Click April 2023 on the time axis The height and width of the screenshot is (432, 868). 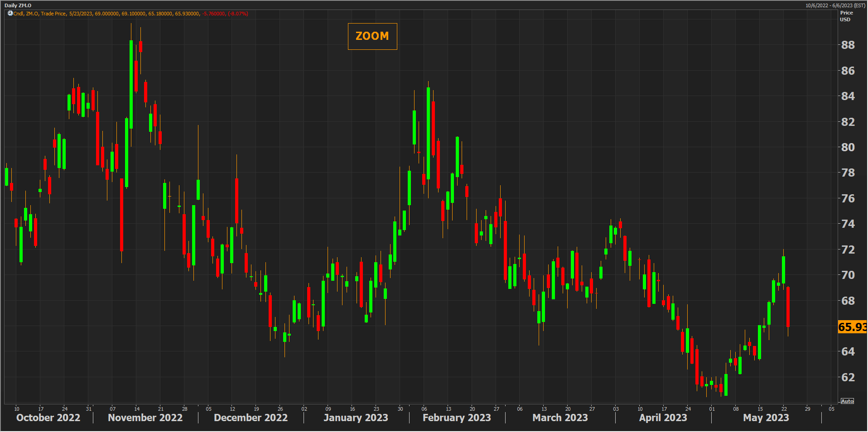pos(663,418)
